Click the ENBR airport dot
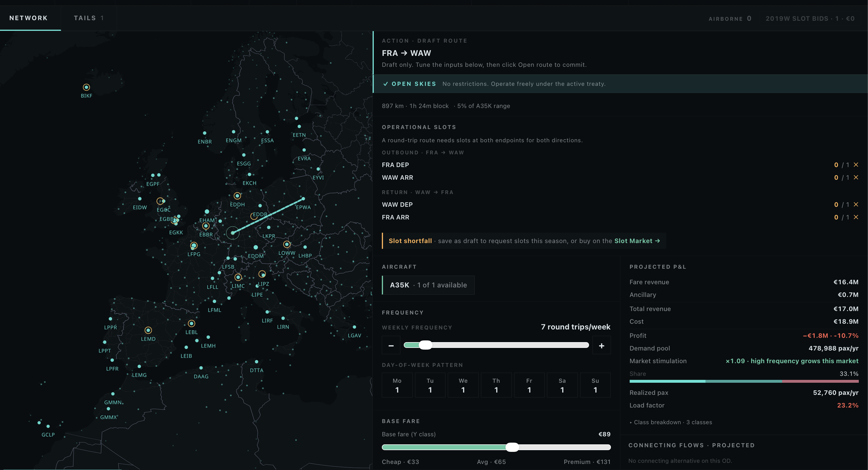Screen dimensions: 868x470 tap(205, 133)
